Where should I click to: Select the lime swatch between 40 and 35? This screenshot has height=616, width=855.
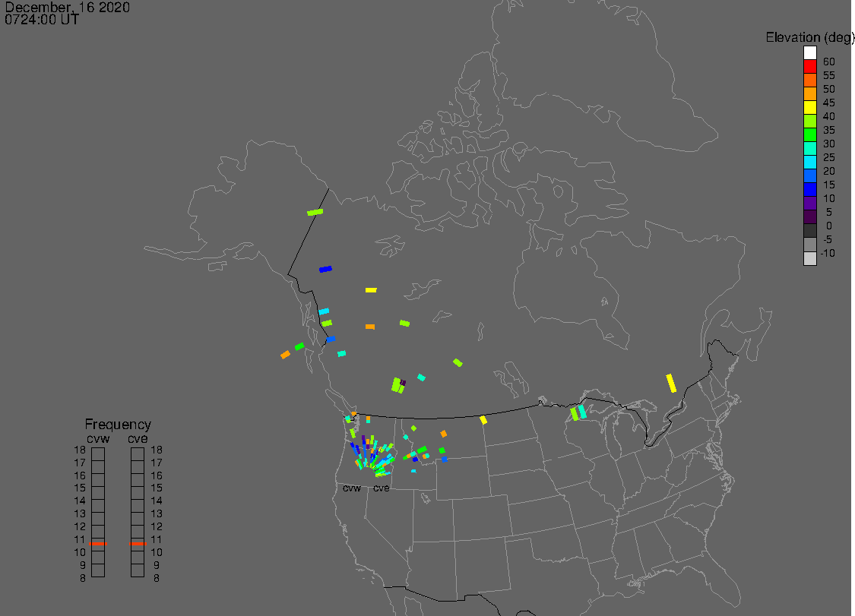tap(809, 121)
